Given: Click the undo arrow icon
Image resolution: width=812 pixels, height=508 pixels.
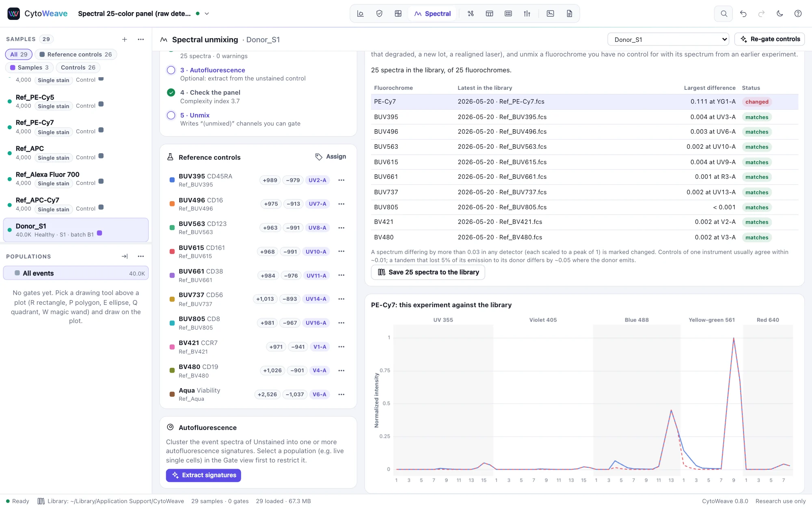Looking at the screenshot, I should 743,13.
